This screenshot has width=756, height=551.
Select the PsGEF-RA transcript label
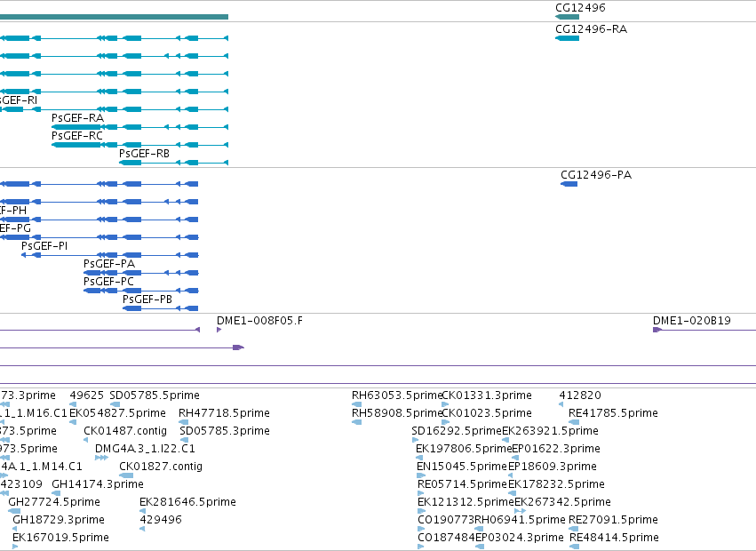(x=77, y=117)
